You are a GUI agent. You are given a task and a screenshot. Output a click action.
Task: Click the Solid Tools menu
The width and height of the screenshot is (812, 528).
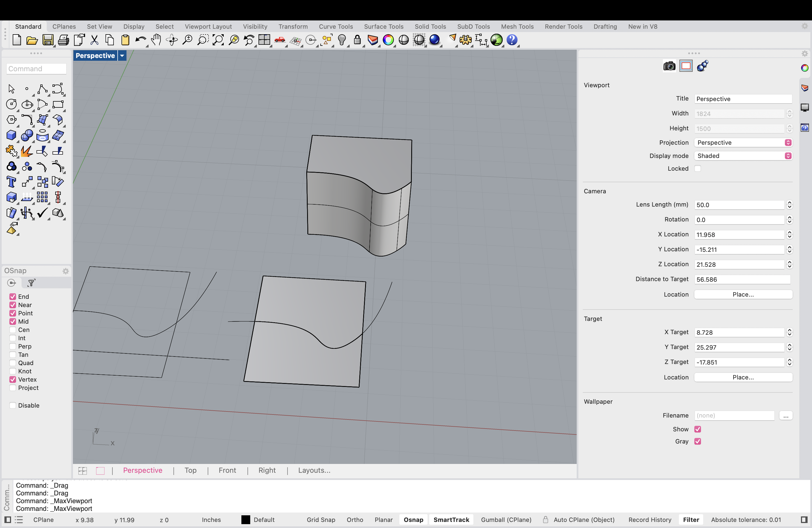click(x=430, y=26)
